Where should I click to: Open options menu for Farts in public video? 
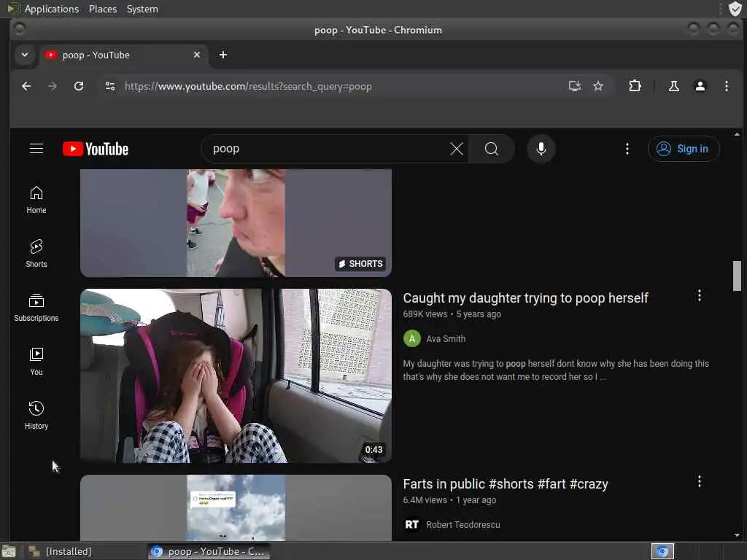699,482
